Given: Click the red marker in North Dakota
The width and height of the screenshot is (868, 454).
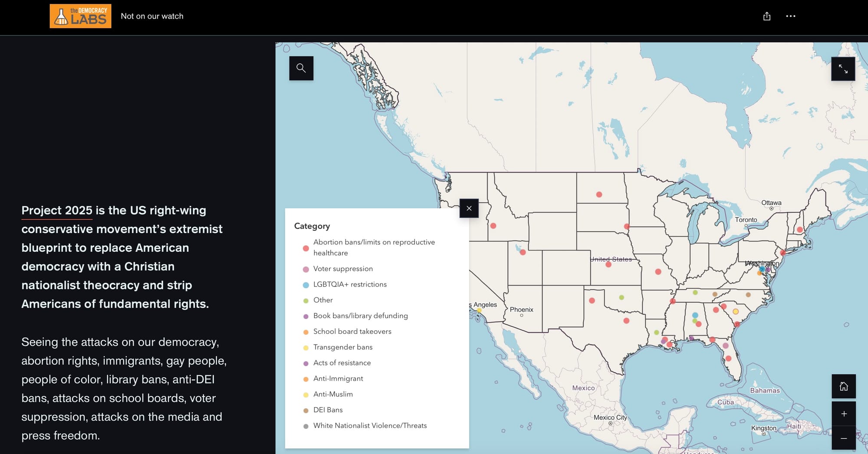Looking at the screenshot, I should tap(599, 194).
